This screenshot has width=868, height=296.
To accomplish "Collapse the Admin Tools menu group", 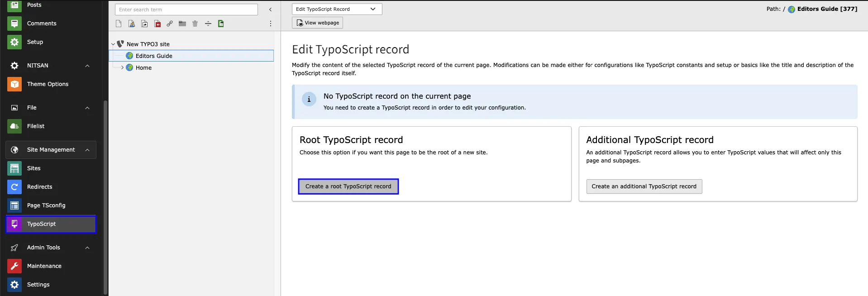I will click(87, 248).
